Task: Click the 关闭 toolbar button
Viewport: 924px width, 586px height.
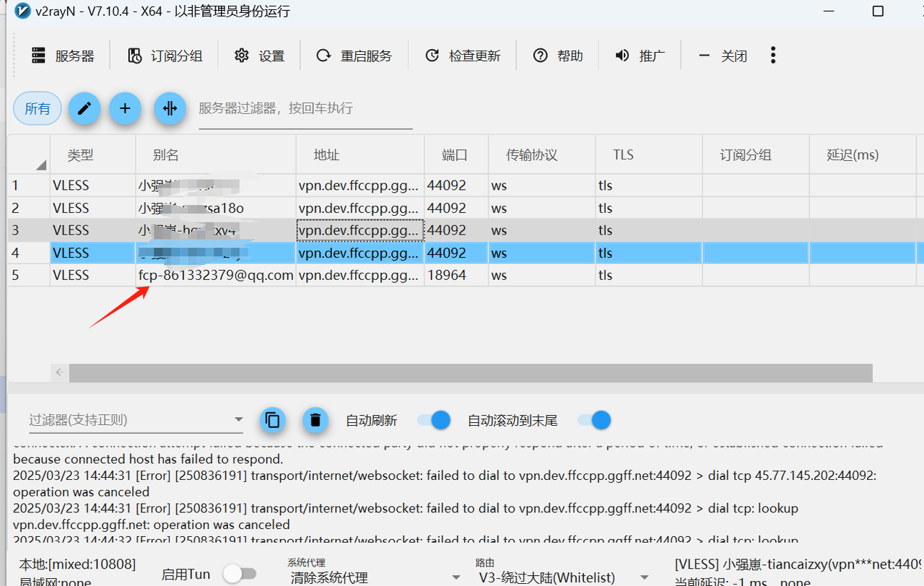Action: pyautogui.click(x=723, y=56)
